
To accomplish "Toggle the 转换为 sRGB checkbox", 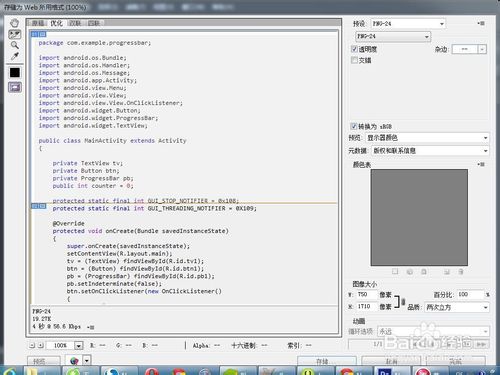I will [x=354, y=126].
